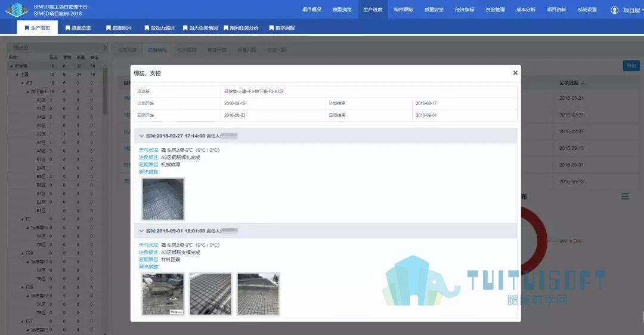Select the A1区 tree row
Image resolution: width=644 pixels, height=335 pixels.
point(55,109)
